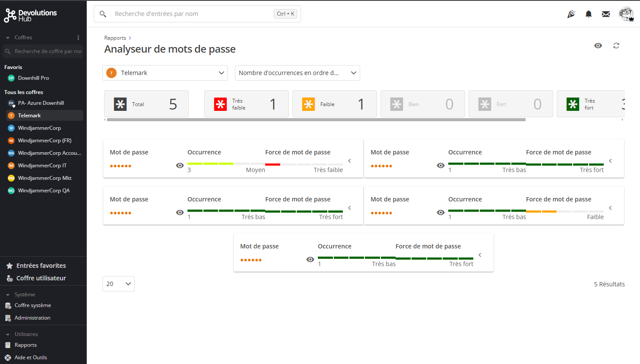
Task: Collapse the Système section
Action: 8,295
